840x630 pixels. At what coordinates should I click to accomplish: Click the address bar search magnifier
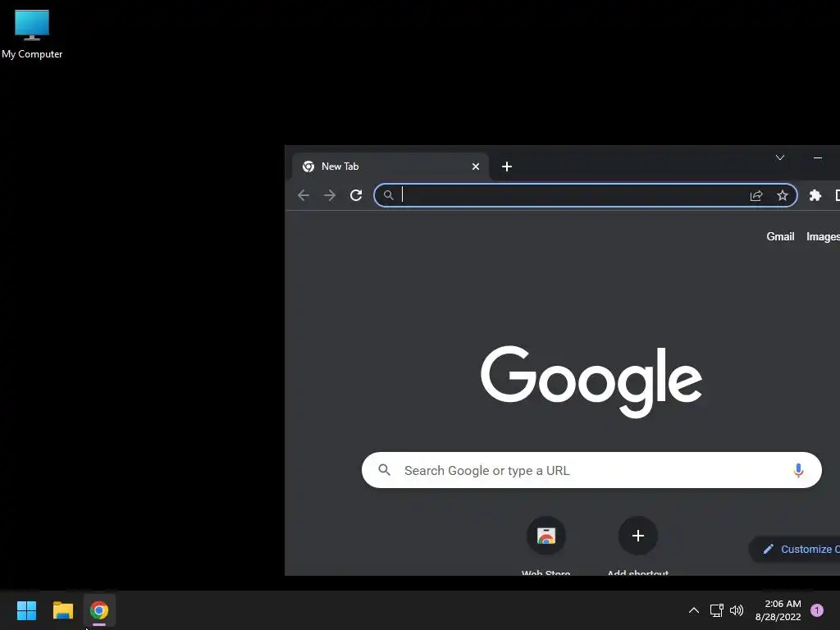(388, 195)
